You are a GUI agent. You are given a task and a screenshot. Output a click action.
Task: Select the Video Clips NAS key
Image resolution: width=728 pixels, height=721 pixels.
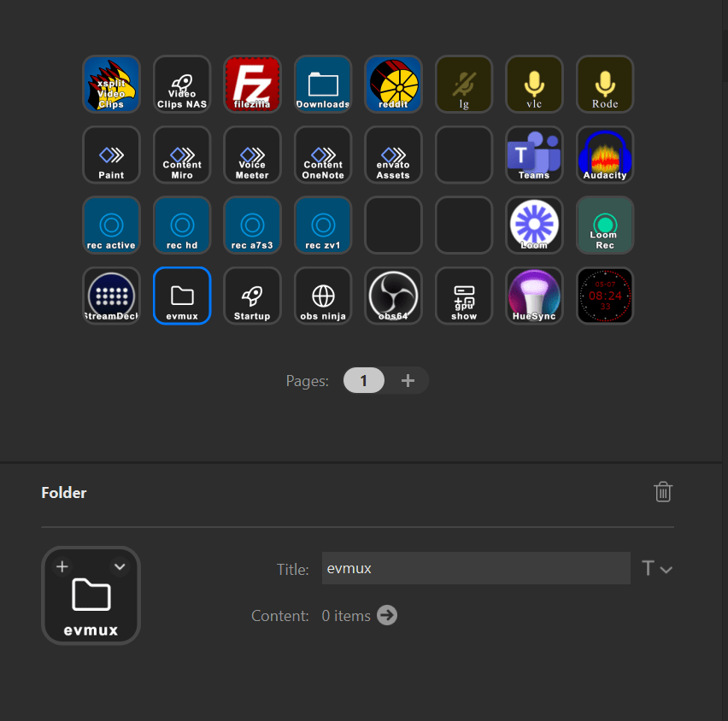[182, 84]
